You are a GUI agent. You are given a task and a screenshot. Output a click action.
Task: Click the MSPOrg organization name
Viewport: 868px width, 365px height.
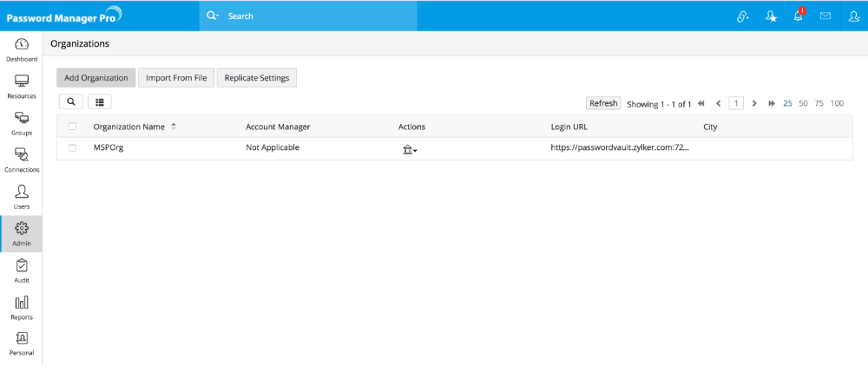pyautogui.click(x=108, y=147)
